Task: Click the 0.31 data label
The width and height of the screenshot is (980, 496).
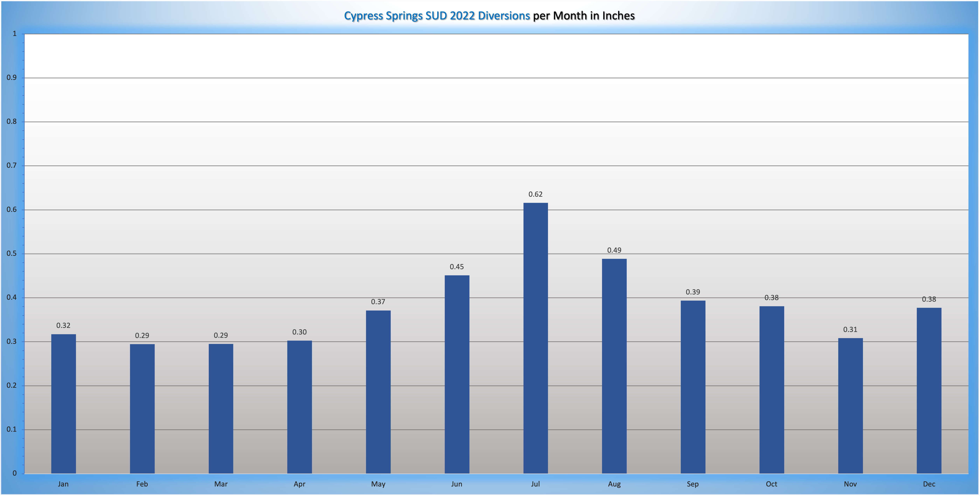Action: click(x=850, y=330)
